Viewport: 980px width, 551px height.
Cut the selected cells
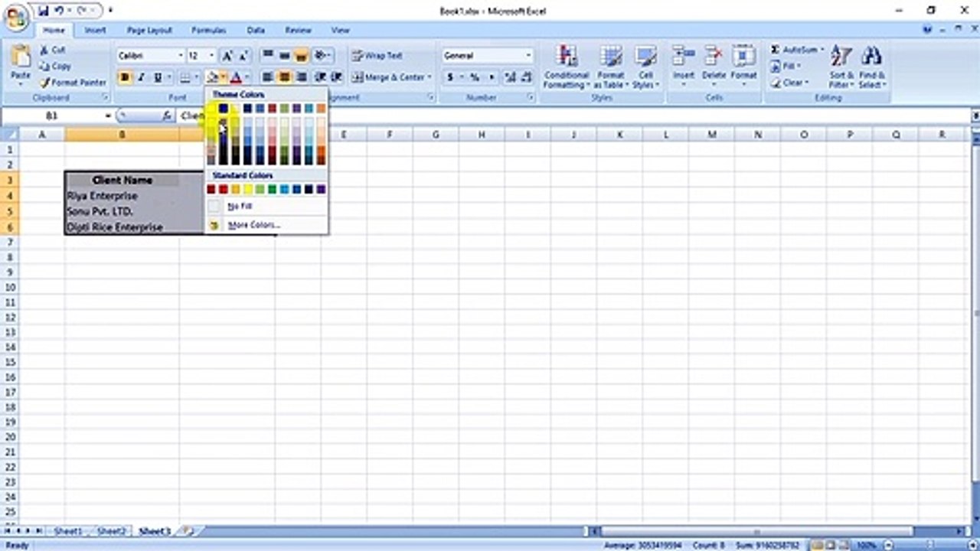point(53,50)
